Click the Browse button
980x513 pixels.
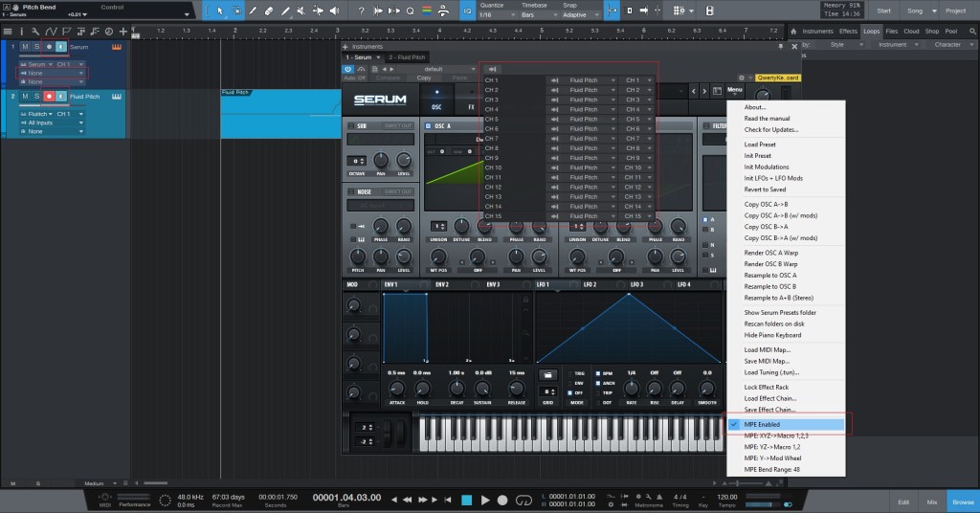tap(963, 502)
